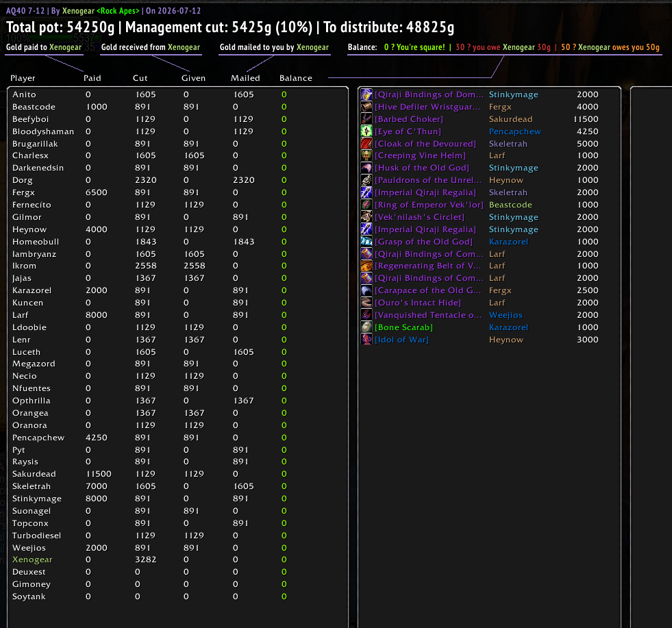The image size is (672, 628).
Task: Click the Ring of Emperor Vek'lor icon
Action: pyautogui.click(x=366, y=205)
